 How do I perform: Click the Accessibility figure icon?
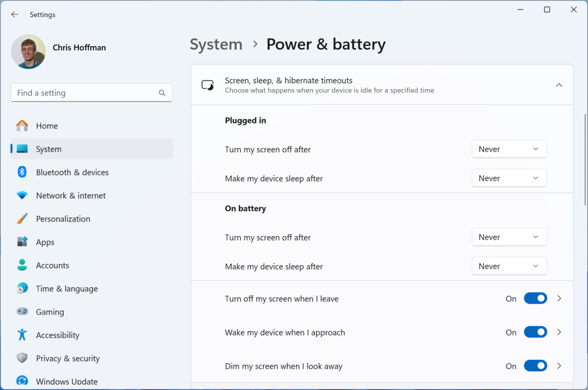(x=22, y=335)
